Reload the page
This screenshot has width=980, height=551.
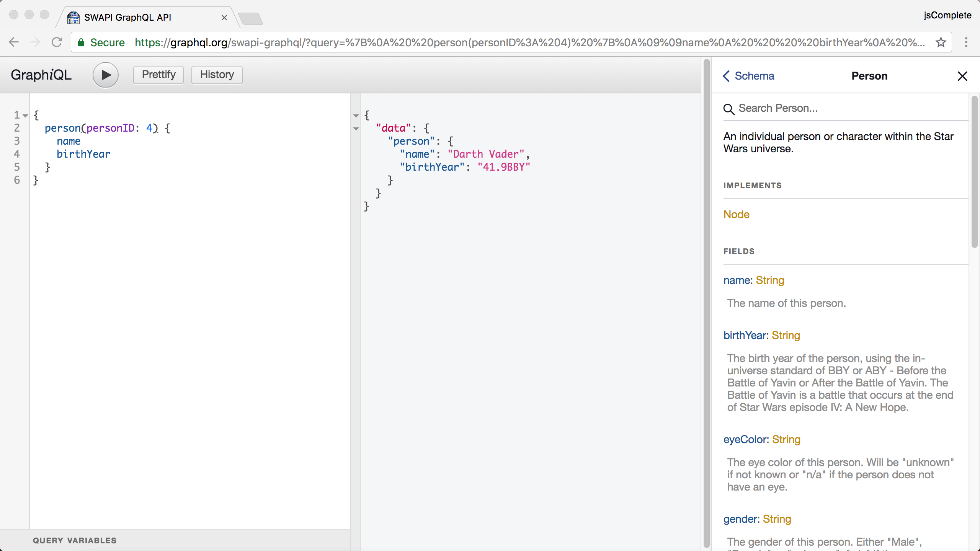tap(57, 42)
